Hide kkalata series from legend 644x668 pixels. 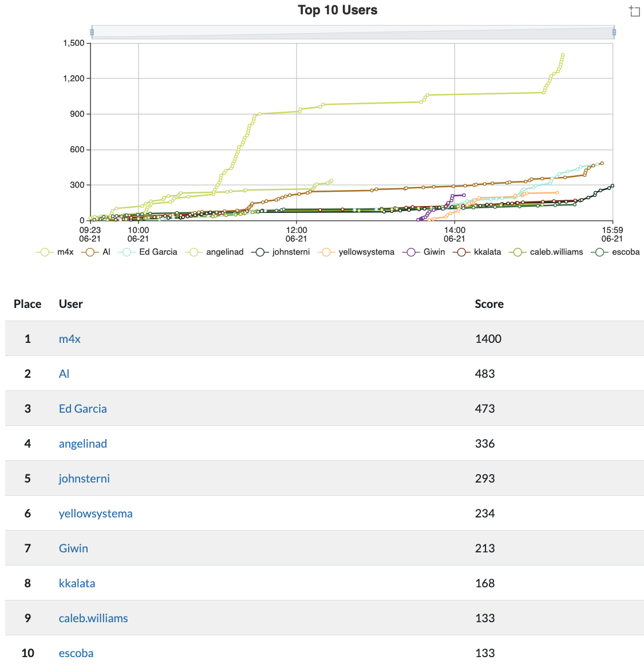point(477,252)
